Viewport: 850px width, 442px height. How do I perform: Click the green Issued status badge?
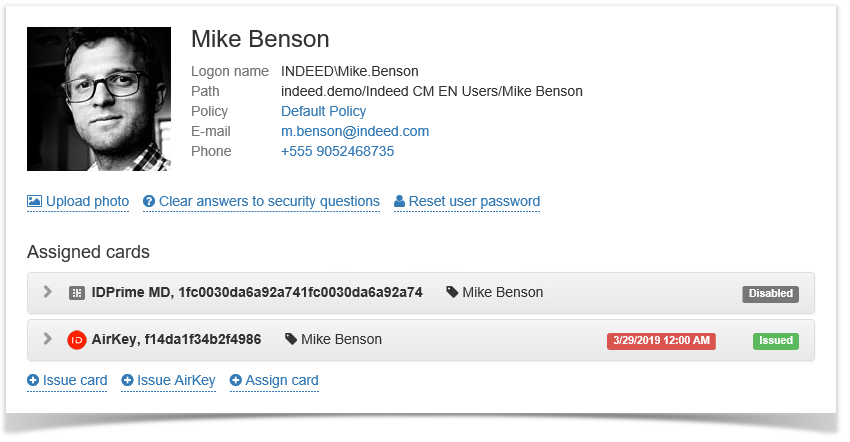tap(775, 341)
